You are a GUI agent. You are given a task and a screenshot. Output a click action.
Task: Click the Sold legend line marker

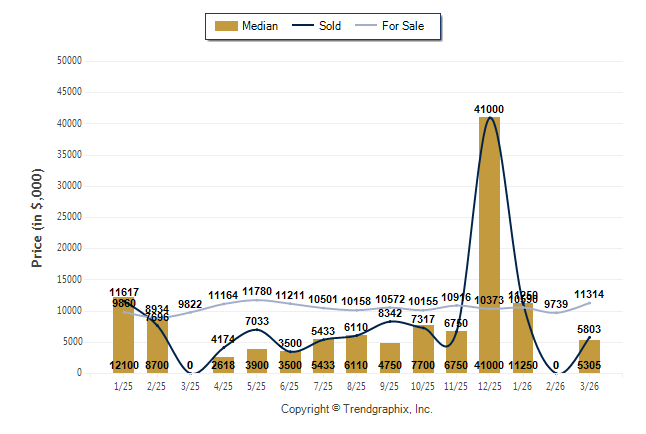pyautogui.click(x=304, y=26)
